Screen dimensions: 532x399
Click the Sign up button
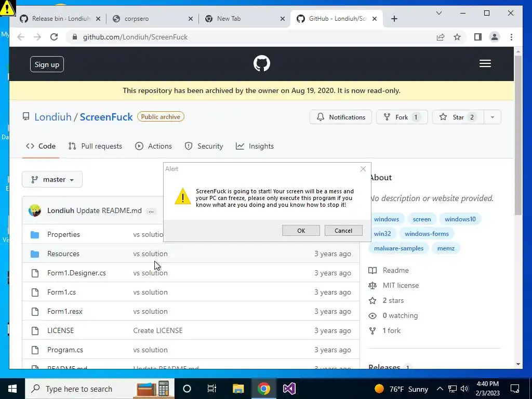pyautogui.click(x=47, y=64)
